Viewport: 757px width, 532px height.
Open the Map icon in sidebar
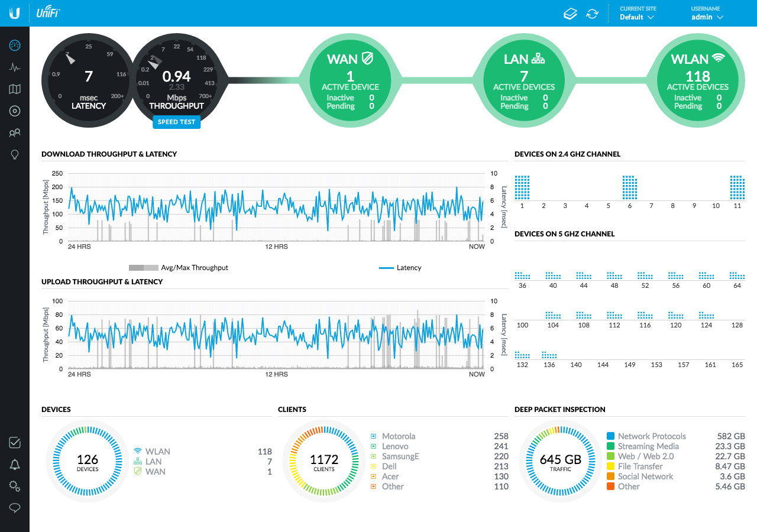[x=15, y=89]
